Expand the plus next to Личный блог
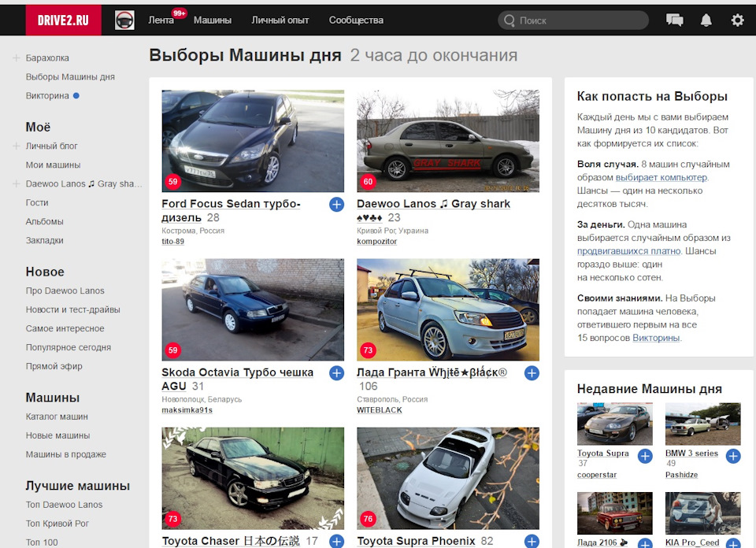This screenshot has width=756, height=548. click(x=16, y=146)
